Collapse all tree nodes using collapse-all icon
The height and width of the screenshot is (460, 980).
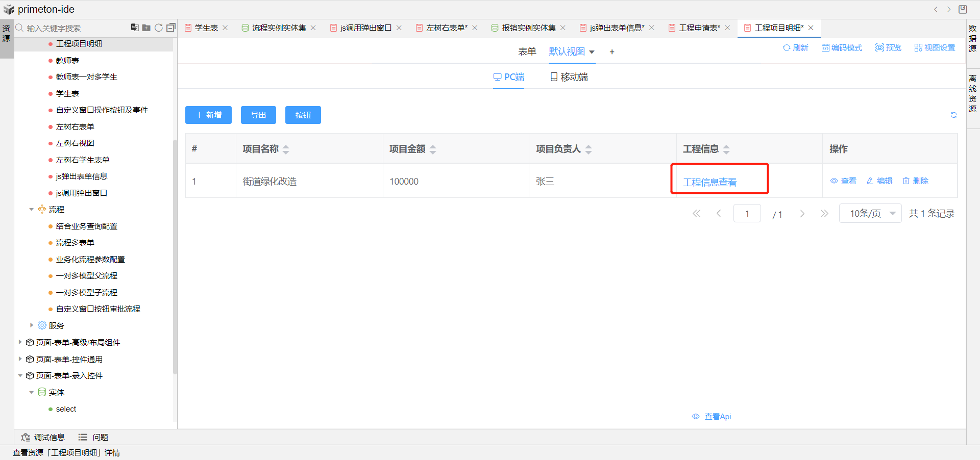coord(171,28)
